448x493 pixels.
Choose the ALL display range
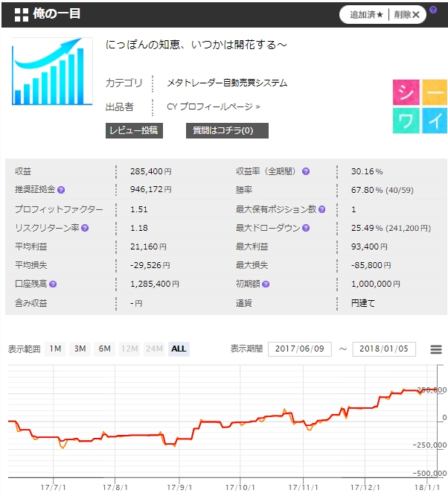(x=179, y=349)
